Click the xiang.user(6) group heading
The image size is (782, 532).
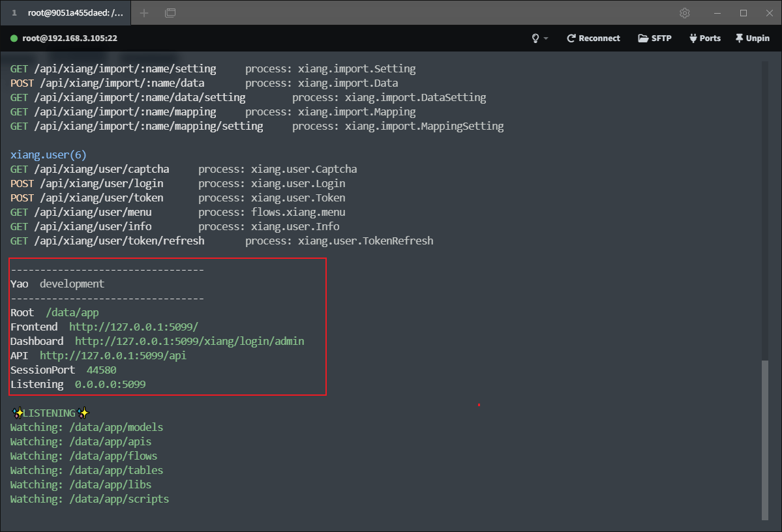[x=48, y=155]
